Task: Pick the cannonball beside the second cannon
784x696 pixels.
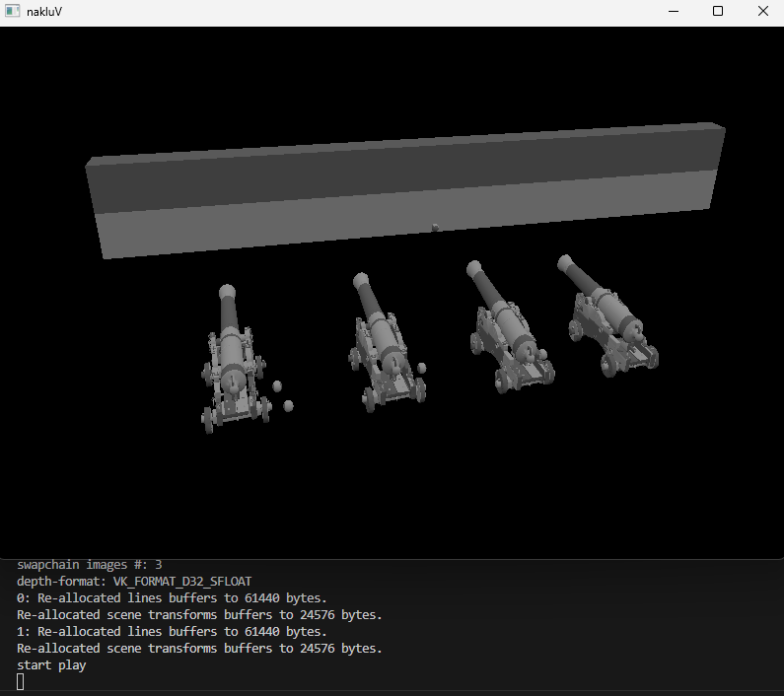Action: pyautogui.click(x=422, y=369)
